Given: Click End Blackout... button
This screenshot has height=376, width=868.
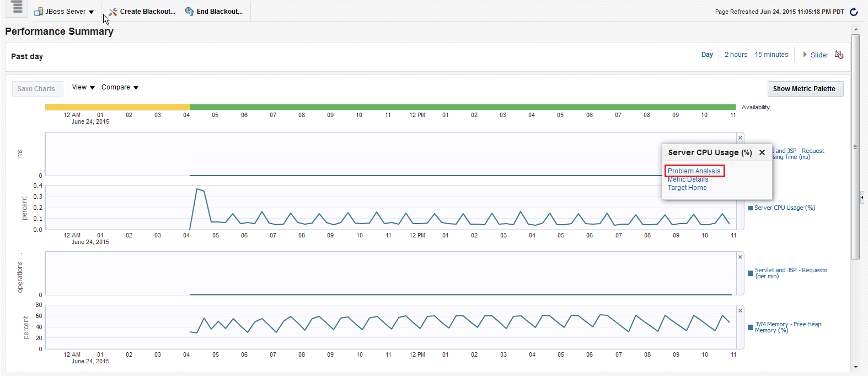Looking at the screenshot, I should pos(219,12).
